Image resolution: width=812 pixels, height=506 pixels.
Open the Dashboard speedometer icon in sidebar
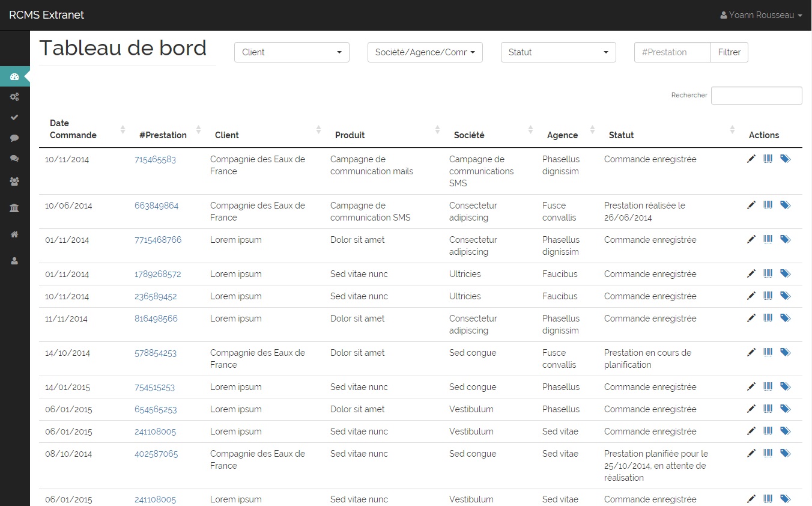point(14,77)
